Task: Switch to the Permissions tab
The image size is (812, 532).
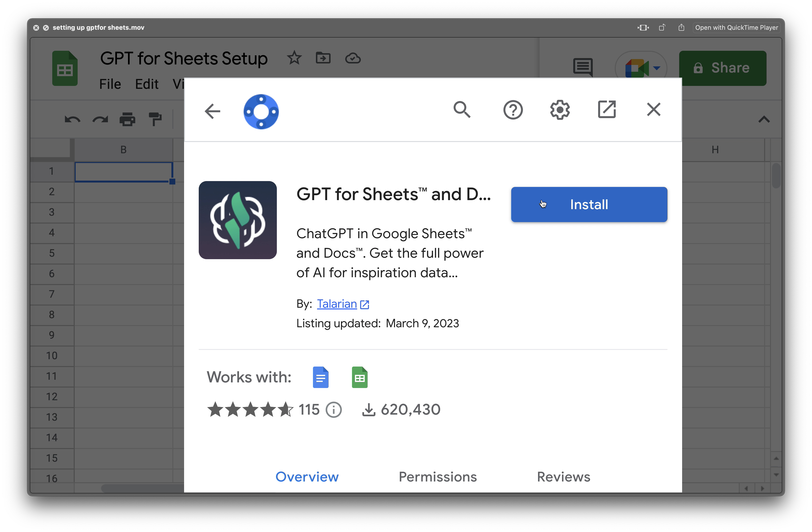Action: 437,477
